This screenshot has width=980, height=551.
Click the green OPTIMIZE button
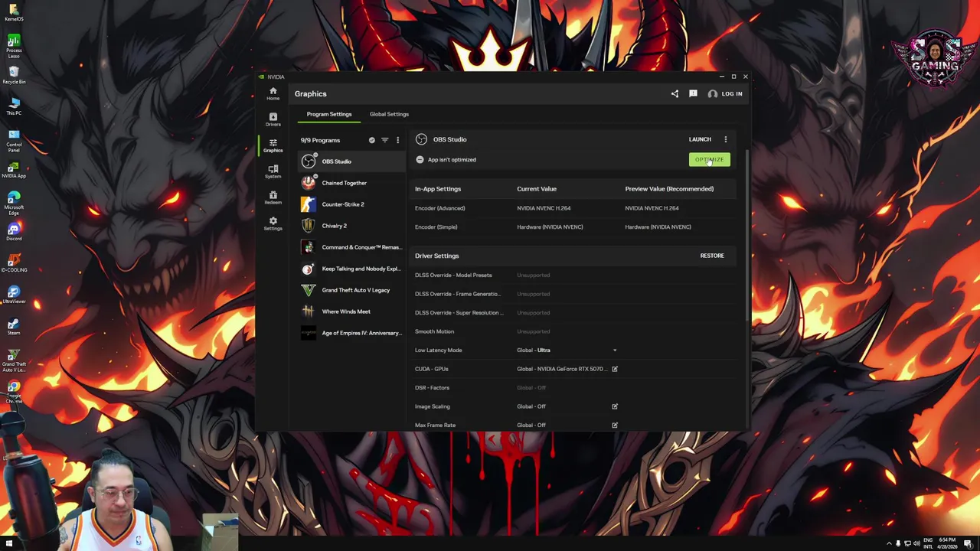point(709,159)
